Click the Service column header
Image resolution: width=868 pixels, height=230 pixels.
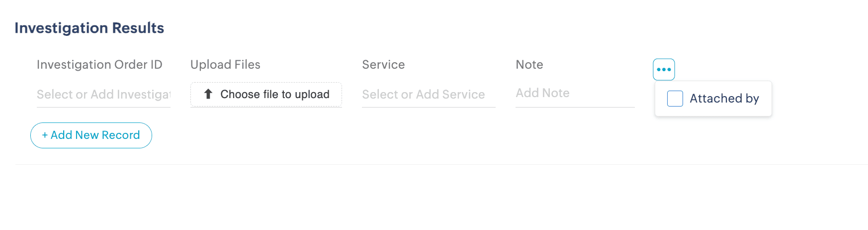pos(383,65)
